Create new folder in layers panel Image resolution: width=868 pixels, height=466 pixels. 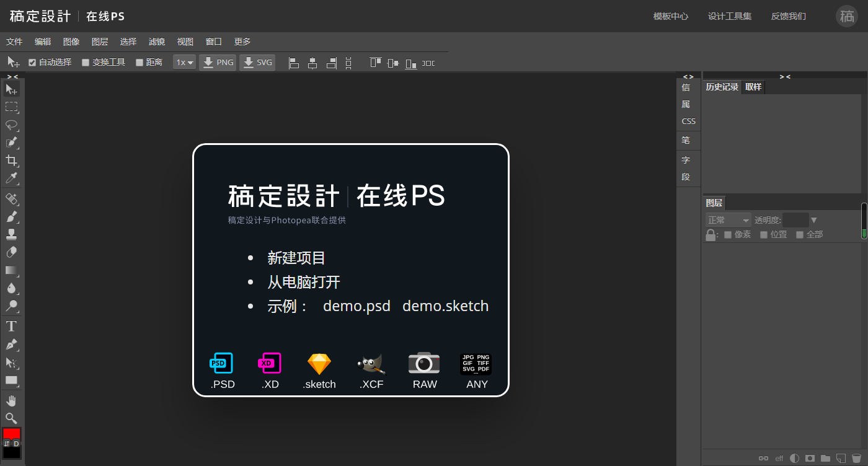[825, 458]
